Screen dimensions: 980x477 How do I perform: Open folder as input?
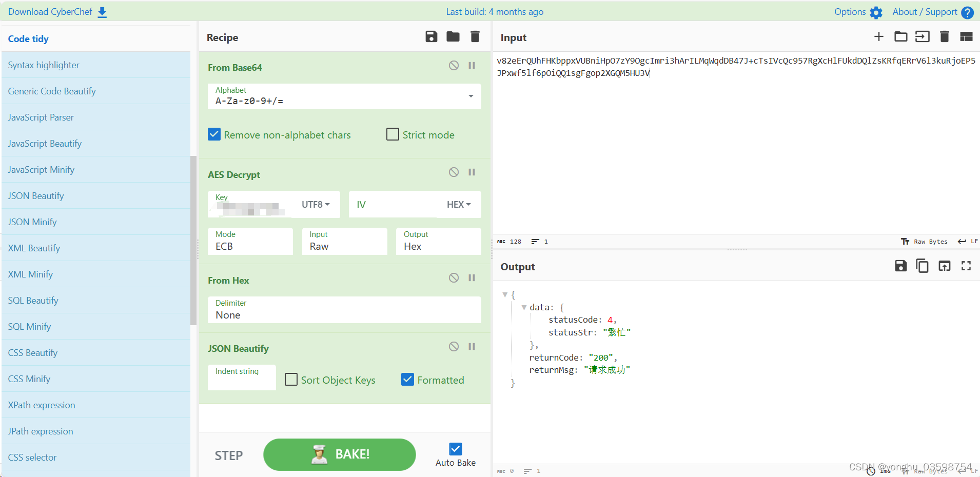[901, 36]
